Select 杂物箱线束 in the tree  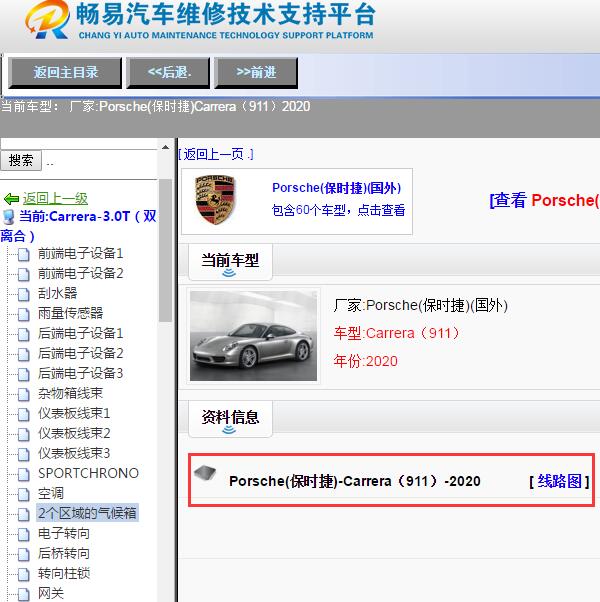71,393
